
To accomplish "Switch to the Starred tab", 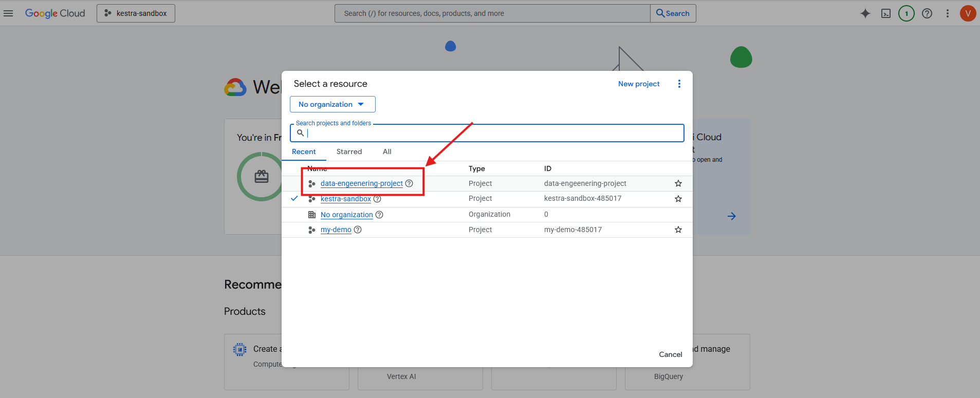I will (x=349, y=151).
